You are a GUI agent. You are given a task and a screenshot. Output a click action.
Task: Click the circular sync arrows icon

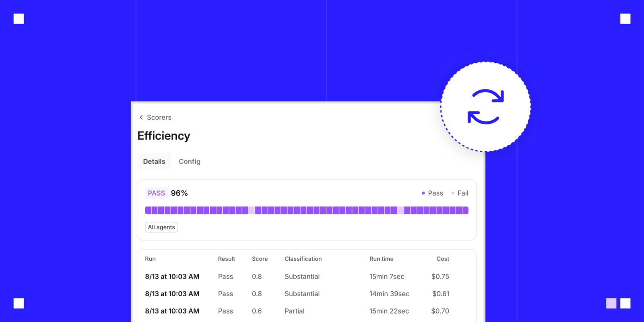(485, 107)
